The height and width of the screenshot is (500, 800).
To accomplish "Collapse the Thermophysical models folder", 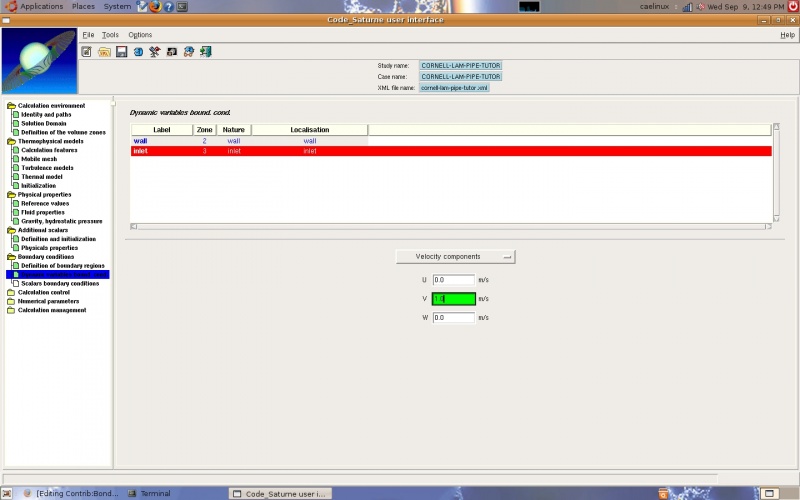I will point(11,141).
